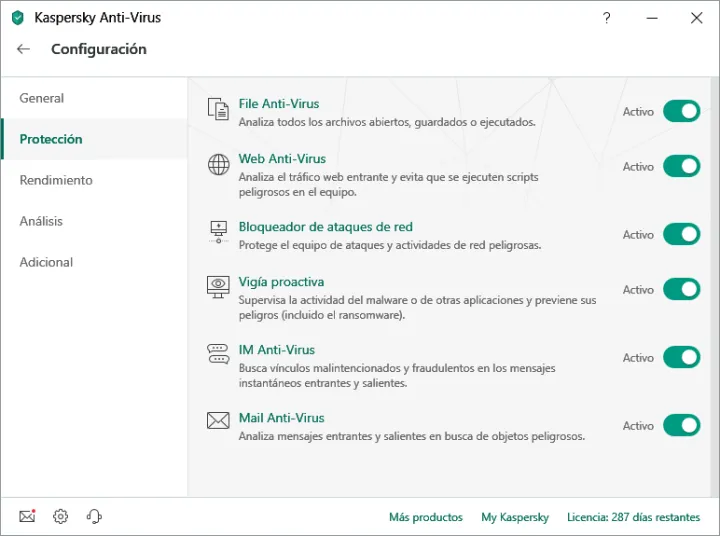
Task: Click Activo label beside Bloqueador de ataques
Action: point(638,235)
